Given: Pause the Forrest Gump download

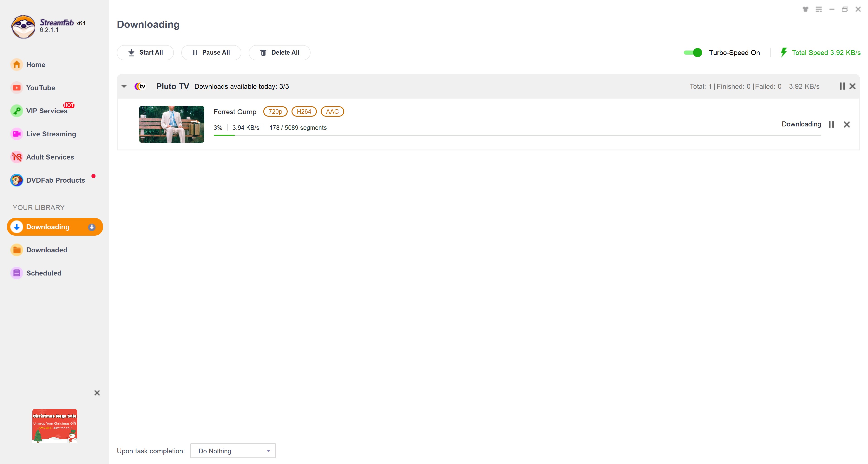Looking at the screenshot, I should click(831, 124).
